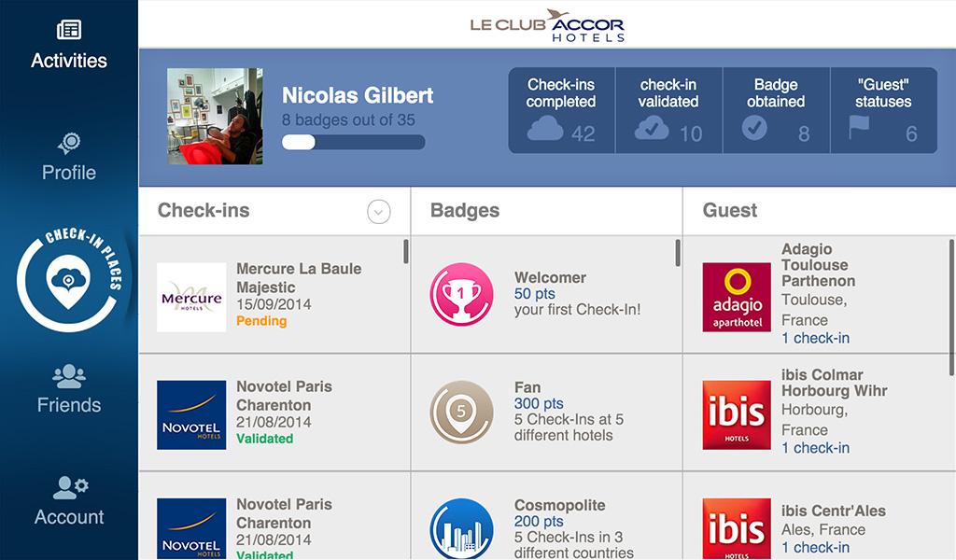The image size is (956, 560).
Task: Select the Fan badge icon with number 5
Action: pyautogui.click(x=461, y=412)
